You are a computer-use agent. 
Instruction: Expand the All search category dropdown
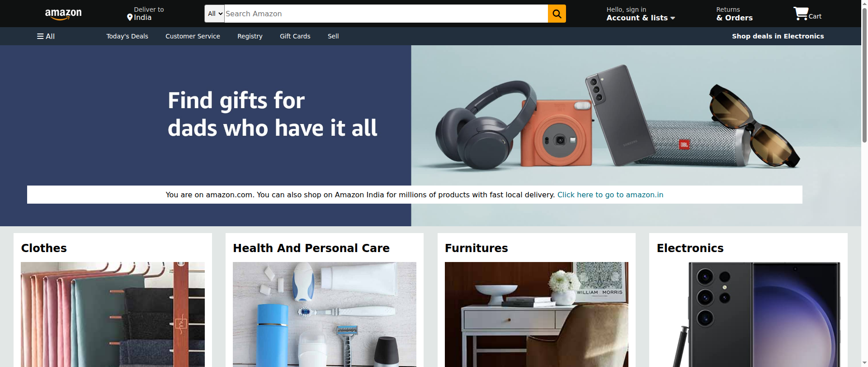coord(215,14)
